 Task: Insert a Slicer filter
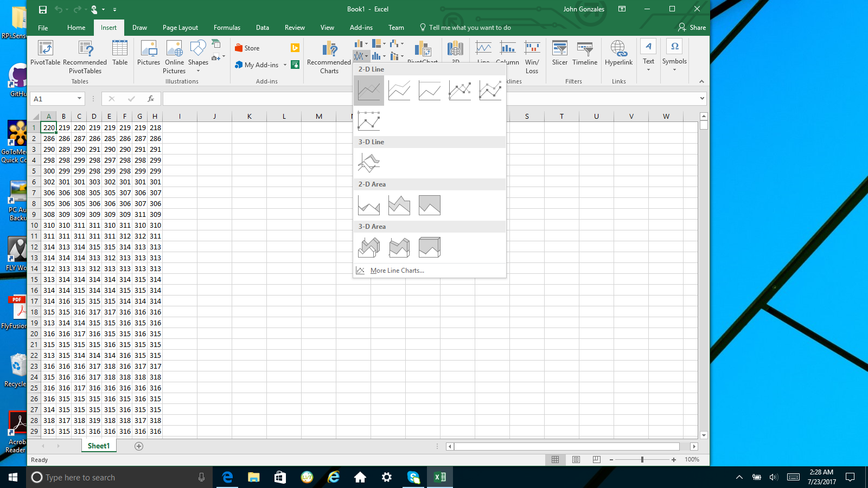pyautogui.click(x=559, y=53)
